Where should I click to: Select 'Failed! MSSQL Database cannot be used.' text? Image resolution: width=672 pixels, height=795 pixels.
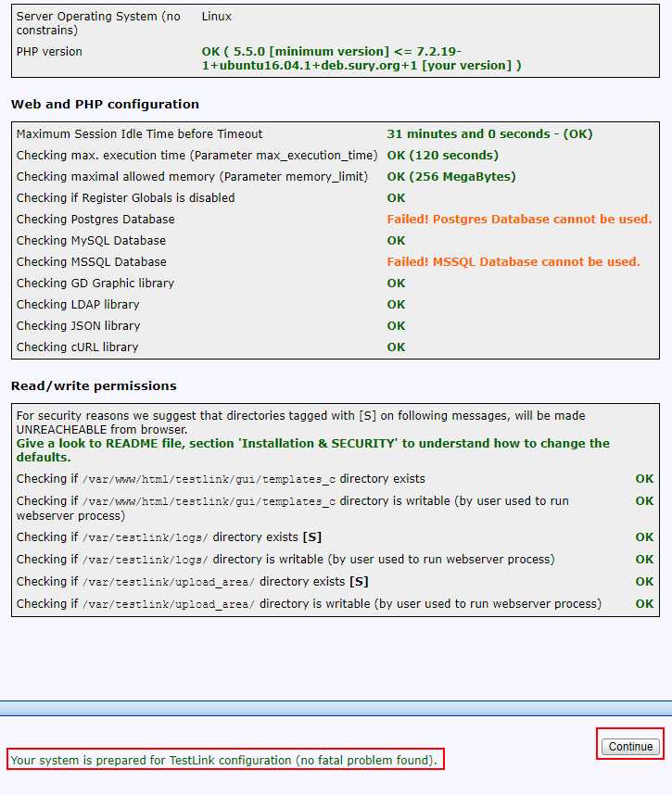pyautogui.click(x=514, y=261)
